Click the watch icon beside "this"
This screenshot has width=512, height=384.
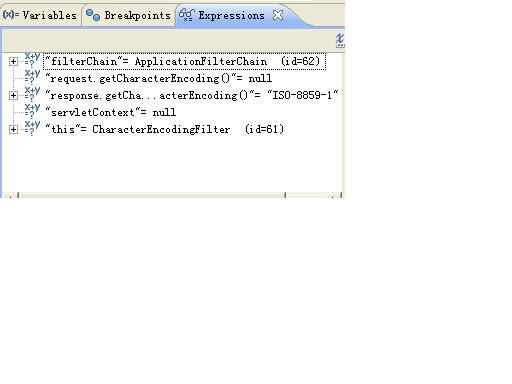click(x=32, y=128)
